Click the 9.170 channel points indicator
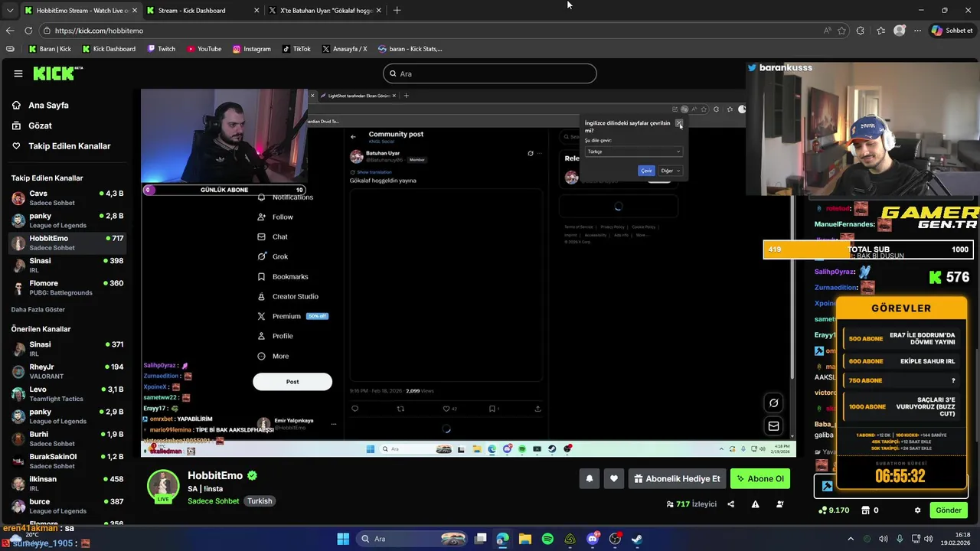Image resolution: width=980 pixels, height=551 pixels. [834, 510]
